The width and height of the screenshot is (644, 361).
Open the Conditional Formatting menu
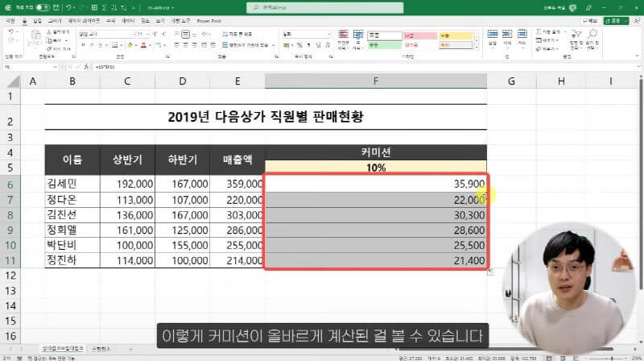point(343,39)
